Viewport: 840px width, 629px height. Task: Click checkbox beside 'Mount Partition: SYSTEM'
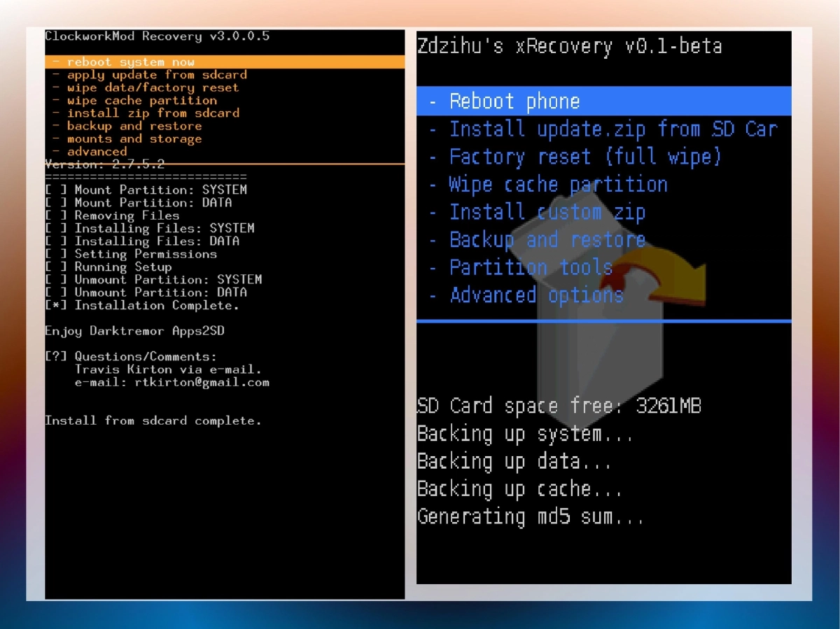[56, 190]
